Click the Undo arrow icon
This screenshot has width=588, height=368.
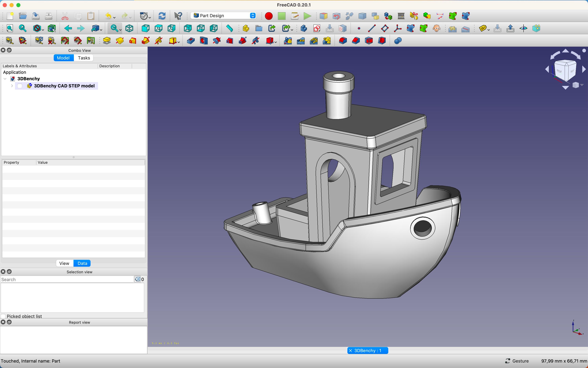(x=108, y=16)
